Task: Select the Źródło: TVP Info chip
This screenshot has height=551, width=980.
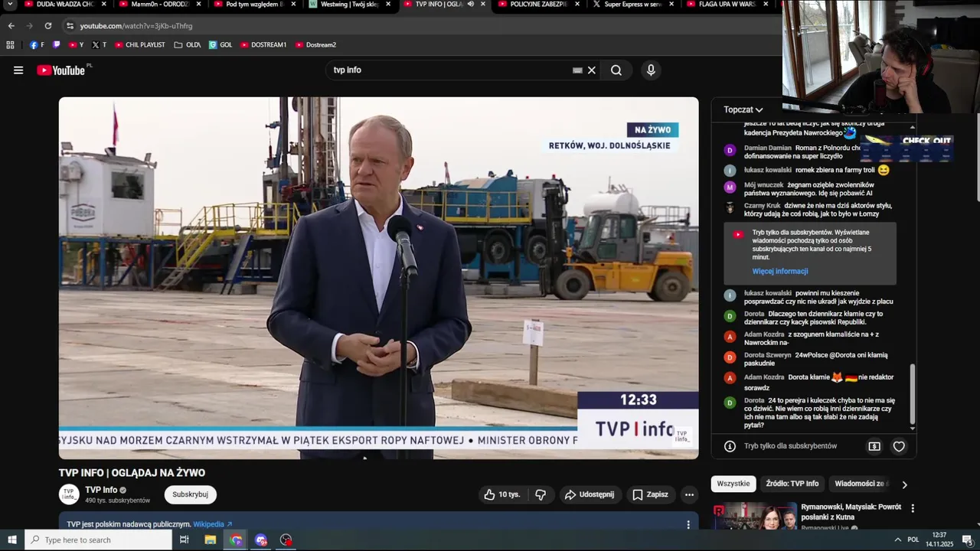Action: click(792, 484)
